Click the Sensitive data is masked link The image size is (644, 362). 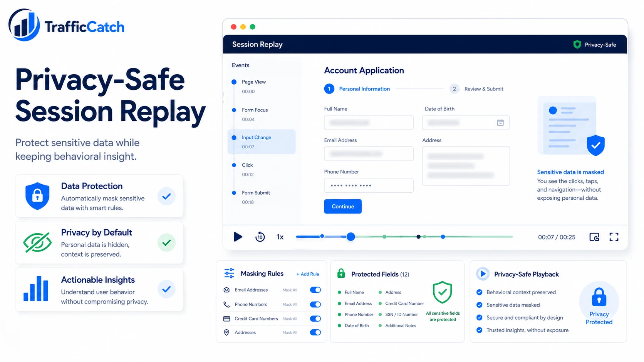pyautogui.click(x=570, y=172)
